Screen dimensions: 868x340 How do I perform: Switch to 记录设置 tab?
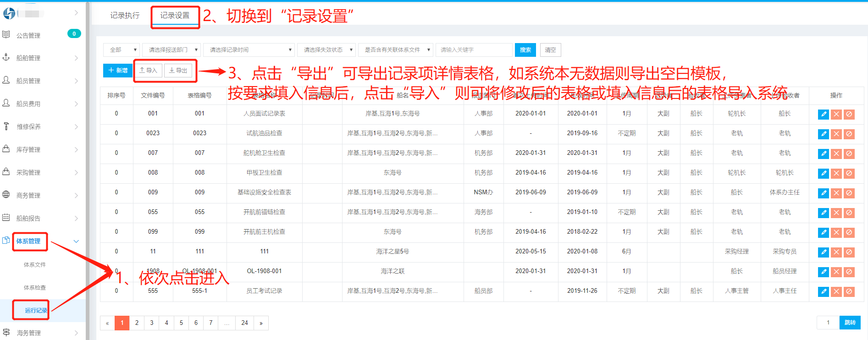pyautogui.click(x=175, y=16)
